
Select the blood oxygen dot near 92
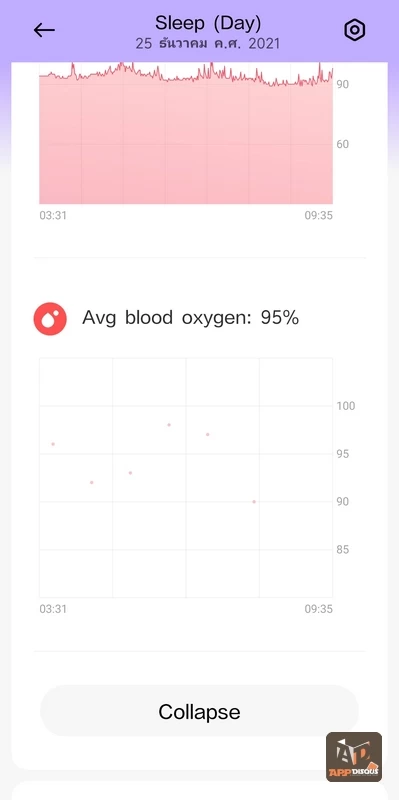coord(92,482)
